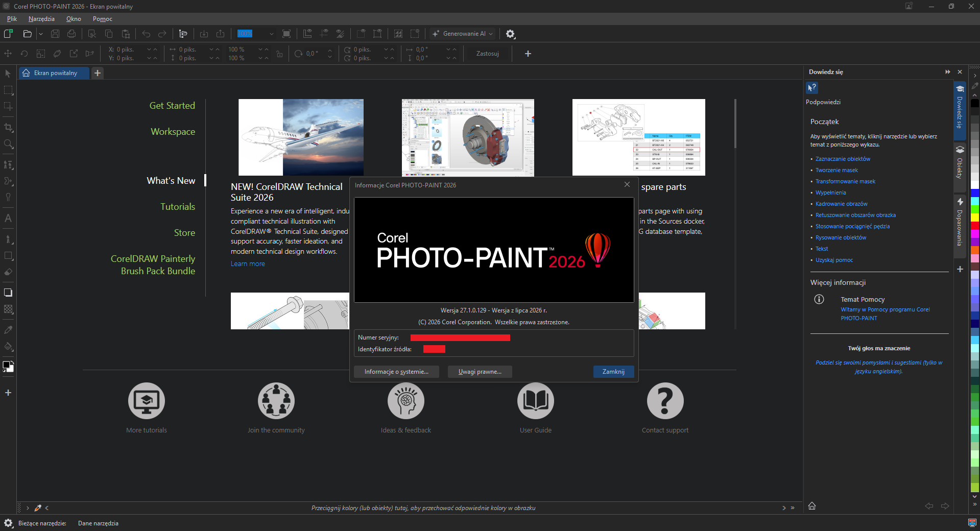The image size is (980, 531).
Task: Open Zaznaczanie obiektów help topic
Action: click(843, 159)
